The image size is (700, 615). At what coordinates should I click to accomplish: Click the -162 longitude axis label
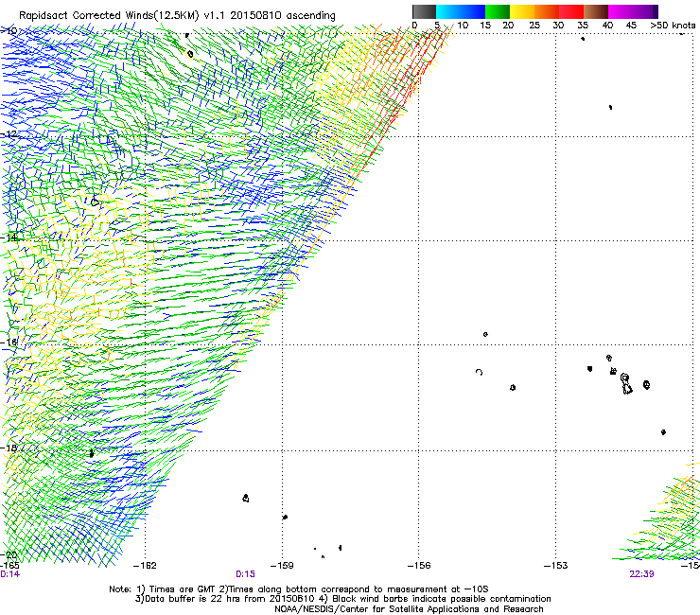[145, 566]
